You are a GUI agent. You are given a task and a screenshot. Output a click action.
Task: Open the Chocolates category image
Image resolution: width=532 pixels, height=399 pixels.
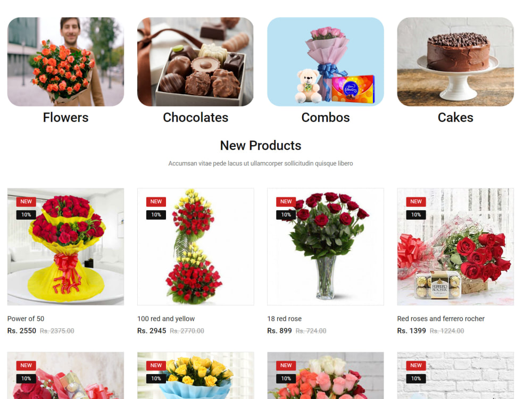pyautogui.click(x=195, y=62)
